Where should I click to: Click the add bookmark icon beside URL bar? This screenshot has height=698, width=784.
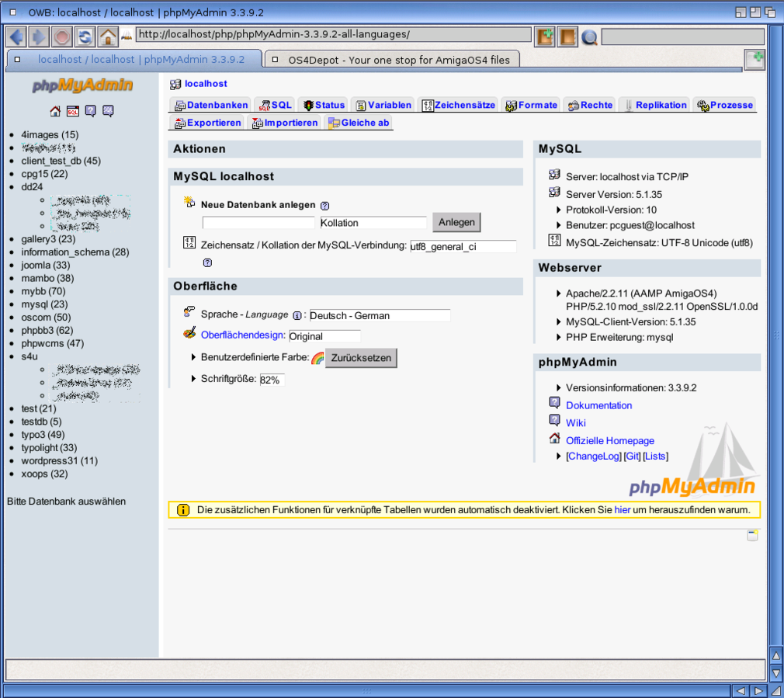[545, 36]
